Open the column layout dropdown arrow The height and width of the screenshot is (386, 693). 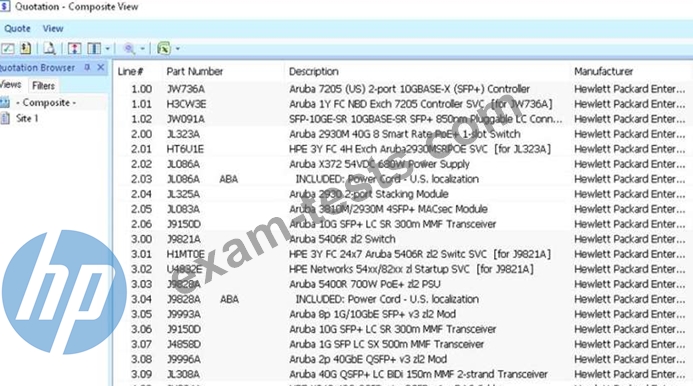[x=107, y=49]
